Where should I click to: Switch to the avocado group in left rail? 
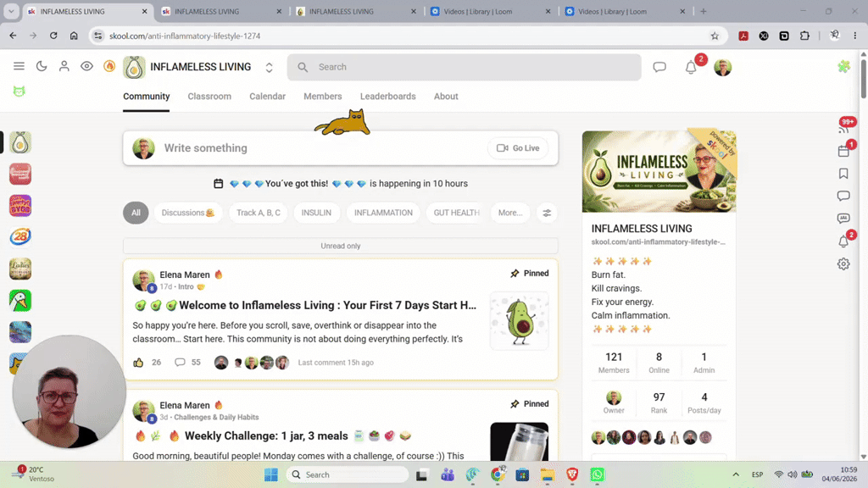(x=20, y=142)
